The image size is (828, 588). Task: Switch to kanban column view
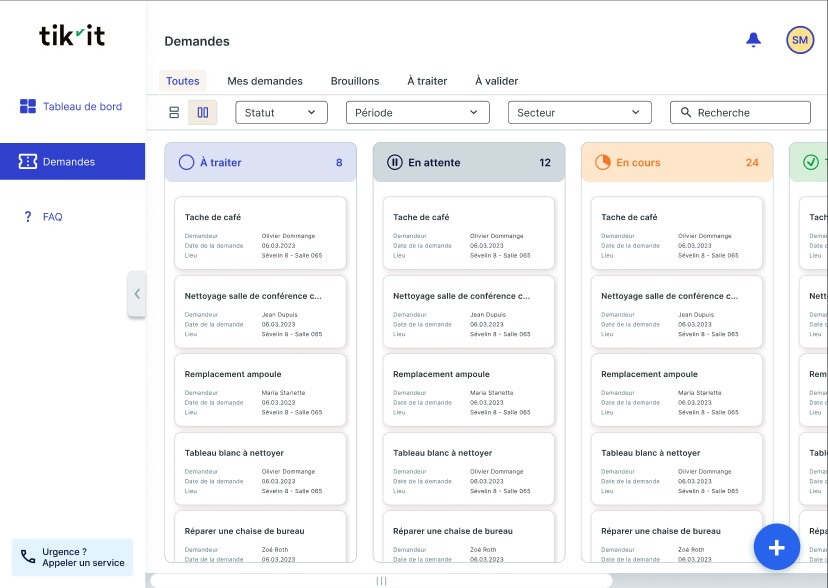pos(203,113)
